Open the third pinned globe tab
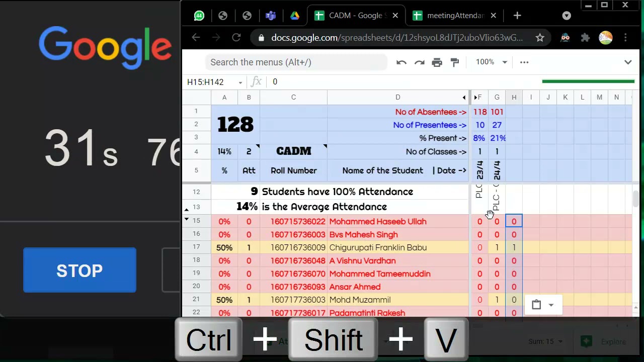 coord(247,16)
